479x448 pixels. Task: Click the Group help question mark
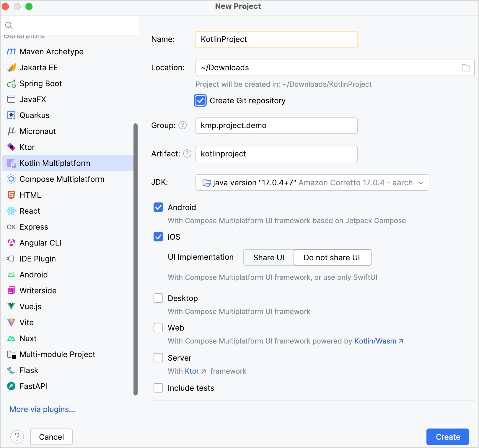(183, 125)
